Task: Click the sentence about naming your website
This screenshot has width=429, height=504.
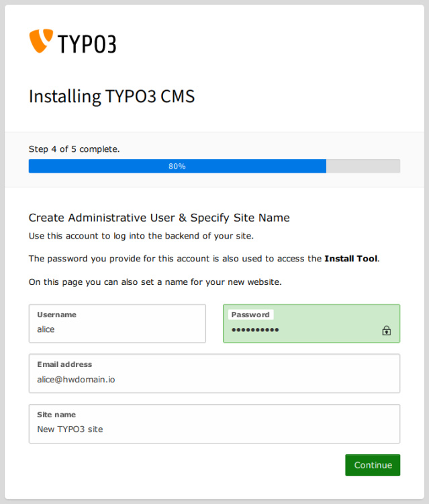Action: (x=155, y=282)
